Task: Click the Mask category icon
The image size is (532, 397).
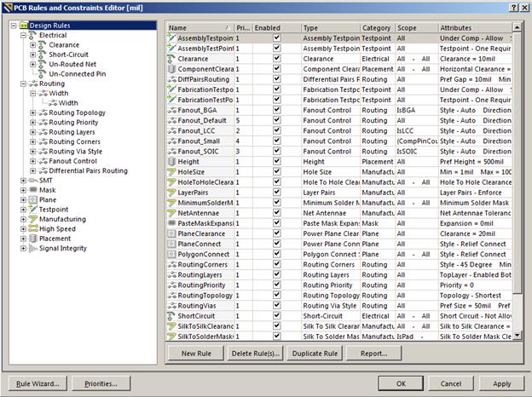Action: [x=33, y=190]
